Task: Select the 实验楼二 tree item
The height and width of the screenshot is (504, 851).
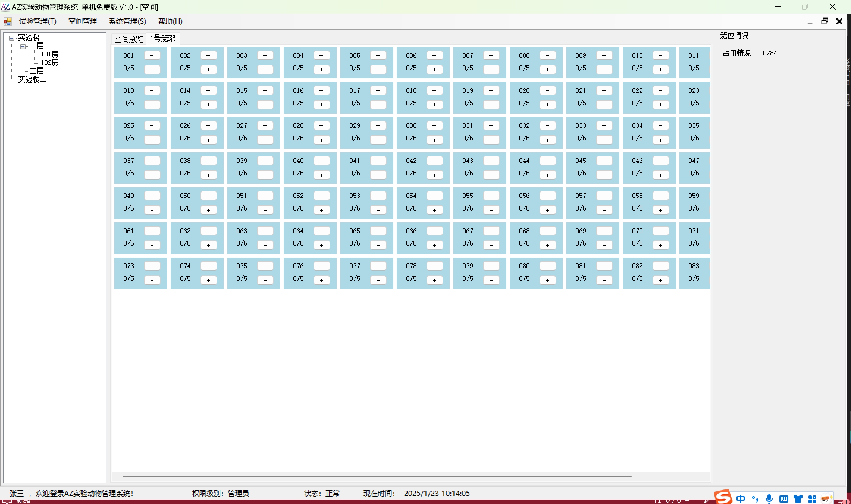Action: (x=32, y=79)
